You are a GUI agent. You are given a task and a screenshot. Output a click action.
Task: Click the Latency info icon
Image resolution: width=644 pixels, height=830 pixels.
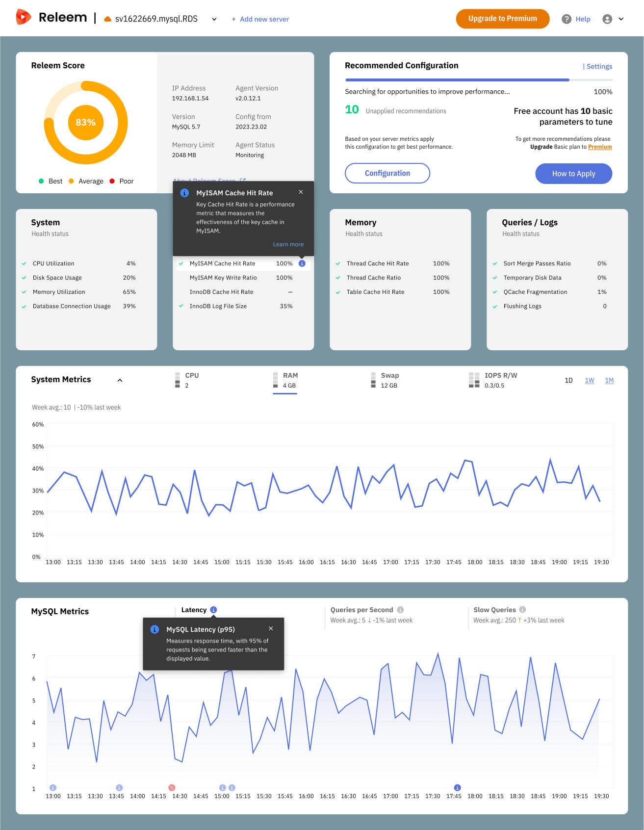213,610
